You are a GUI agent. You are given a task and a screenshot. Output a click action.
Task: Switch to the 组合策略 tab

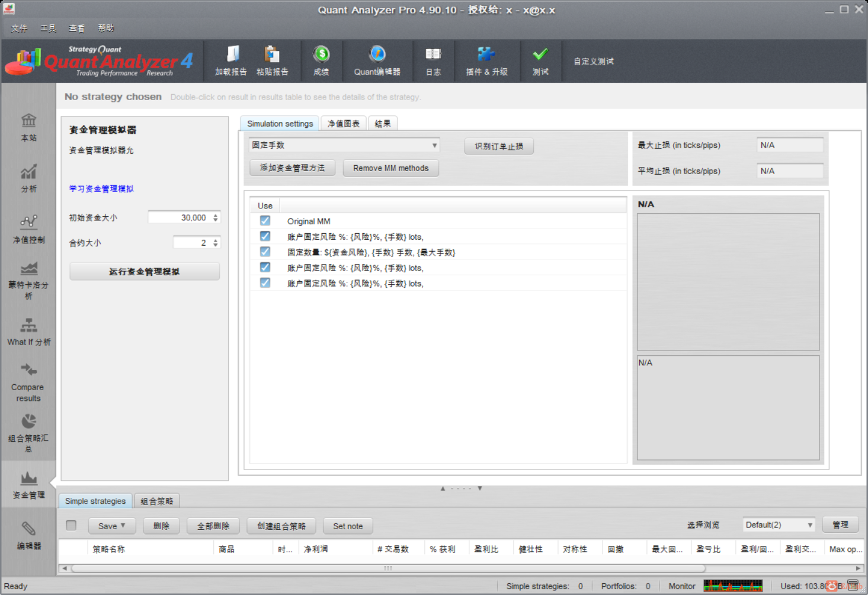(x=157, y=501)
